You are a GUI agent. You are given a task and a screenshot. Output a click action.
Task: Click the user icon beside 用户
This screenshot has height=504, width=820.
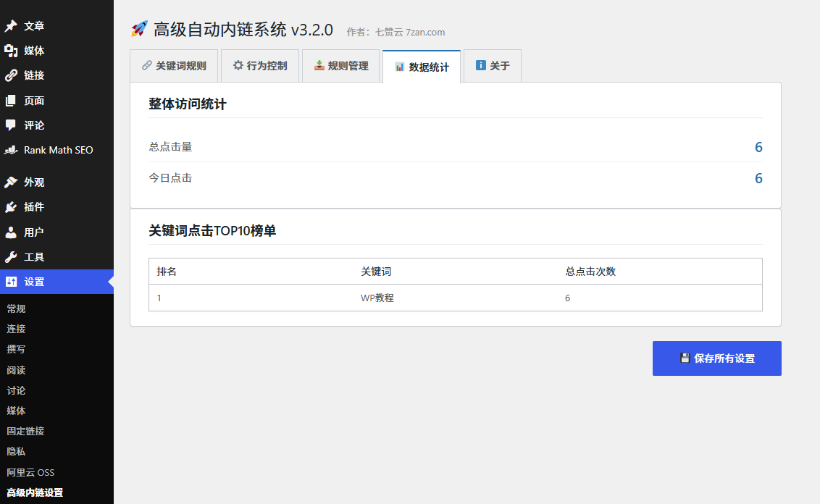[11, 232]
